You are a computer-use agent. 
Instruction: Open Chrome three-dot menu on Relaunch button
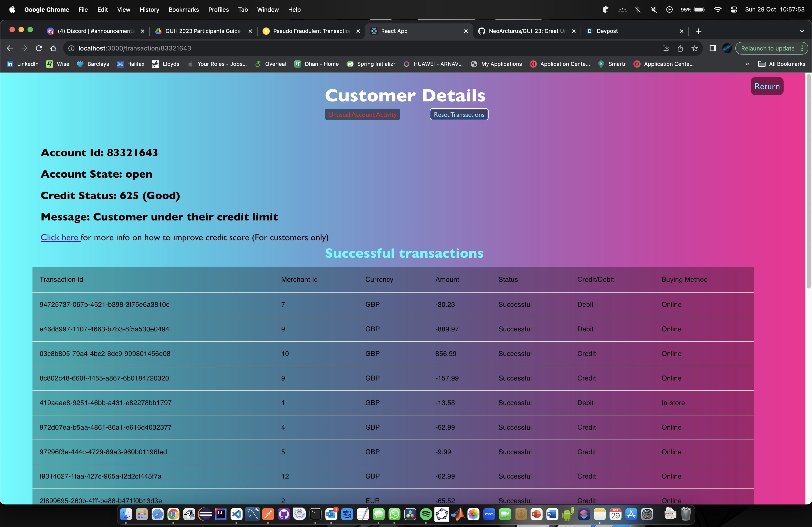(x=802, y=48)
